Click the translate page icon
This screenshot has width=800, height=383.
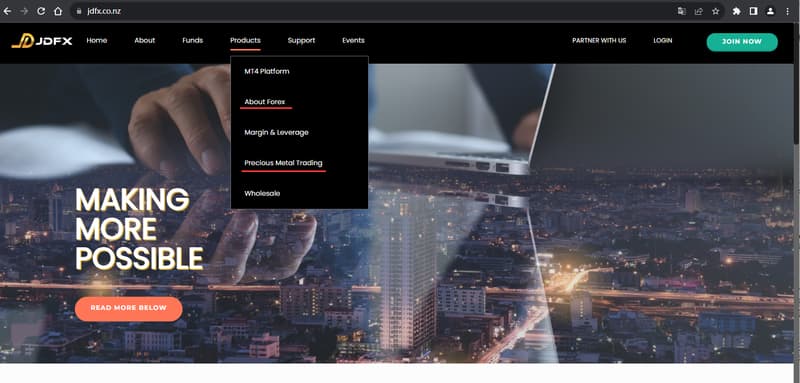click(682, 11)
